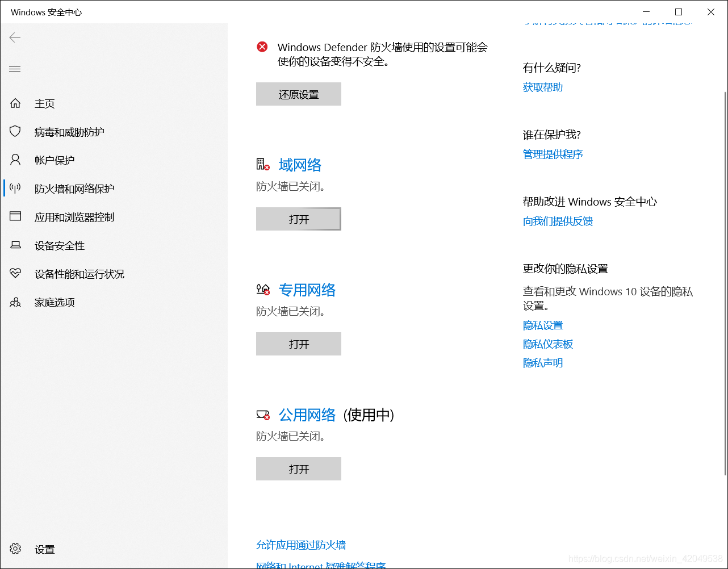This screenshot has height=569, width=728.
Task: Open the 公用网络 heading link
Action: tap(307, 415)
